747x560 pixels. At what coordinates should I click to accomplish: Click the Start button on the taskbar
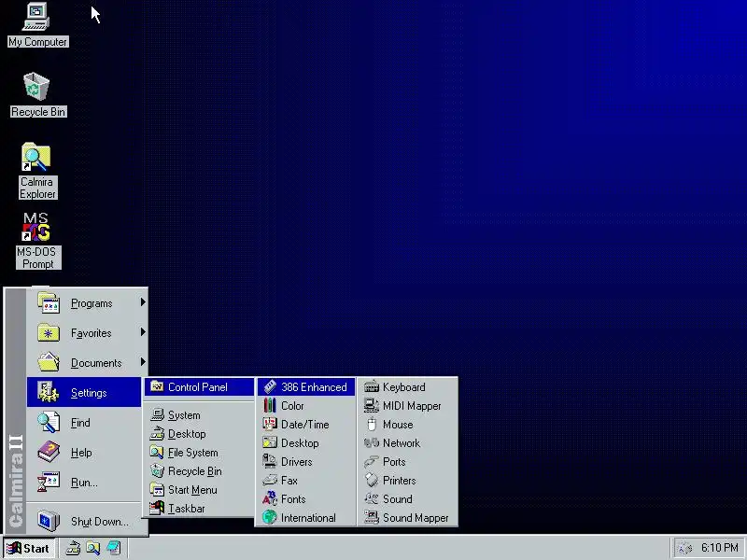coord(29,549)
